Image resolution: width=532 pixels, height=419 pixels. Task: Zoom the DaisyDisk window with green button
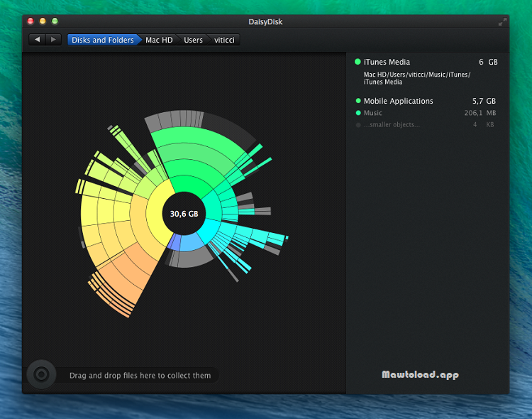[55, 21]
